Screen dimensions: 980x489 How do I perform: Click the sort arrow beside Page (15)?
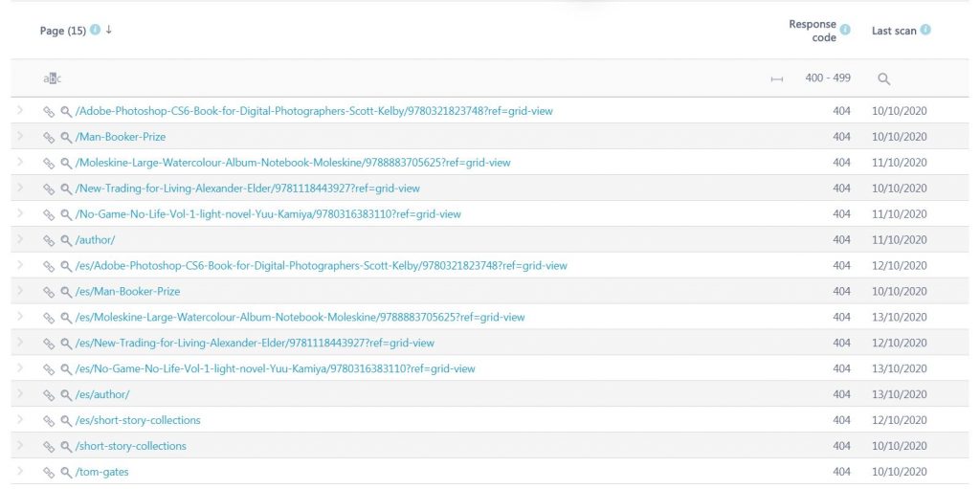[109, 30]
